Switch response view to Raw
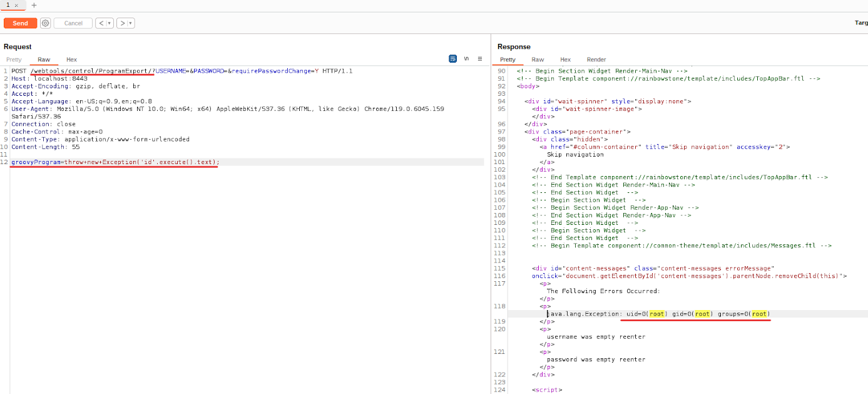 pos(538,60)
